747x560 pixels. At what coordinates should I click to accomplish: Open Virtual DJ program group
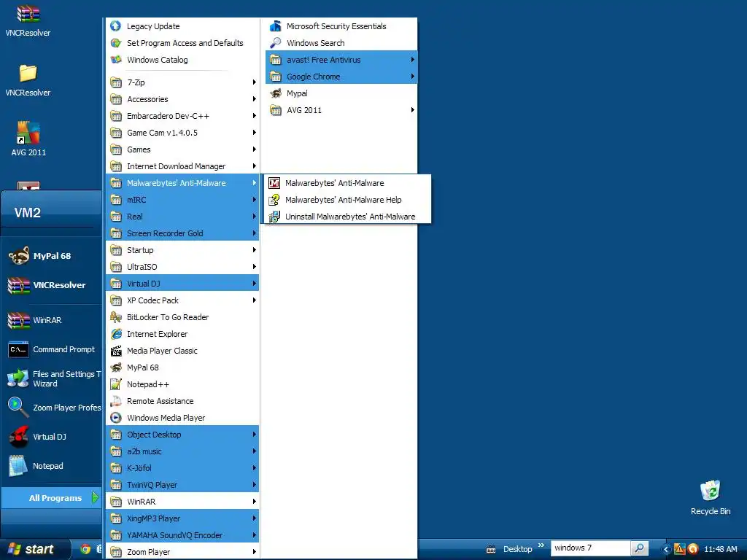pyautogui.click(x=182, y=284)
